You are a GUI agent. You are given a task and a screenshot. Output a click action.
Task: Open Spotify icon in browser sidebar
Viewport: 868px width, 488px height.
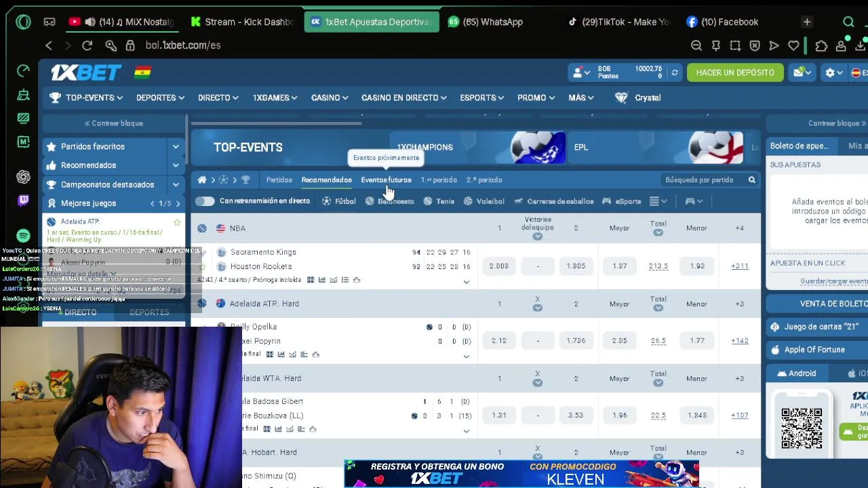click(23, 236)
